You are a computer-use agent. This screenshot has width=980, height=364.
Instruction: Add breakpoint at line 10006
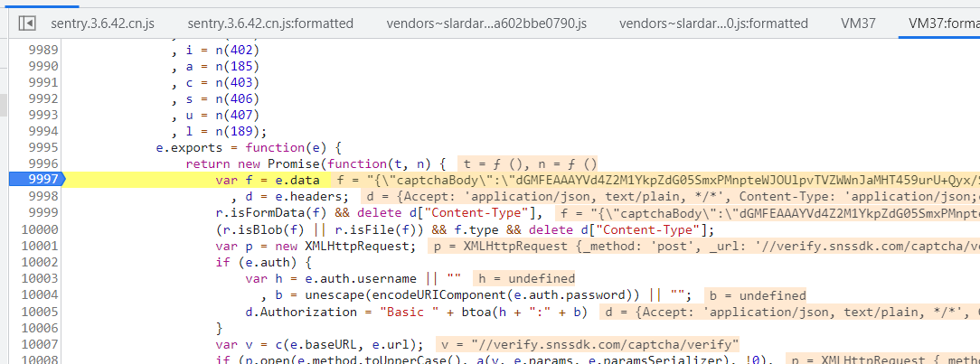(41, 327)
